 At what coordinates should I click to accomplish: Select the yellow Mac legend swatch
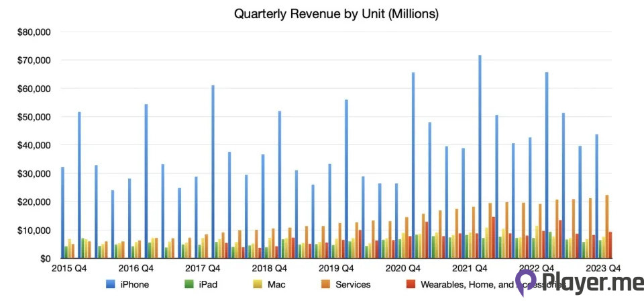258,284
